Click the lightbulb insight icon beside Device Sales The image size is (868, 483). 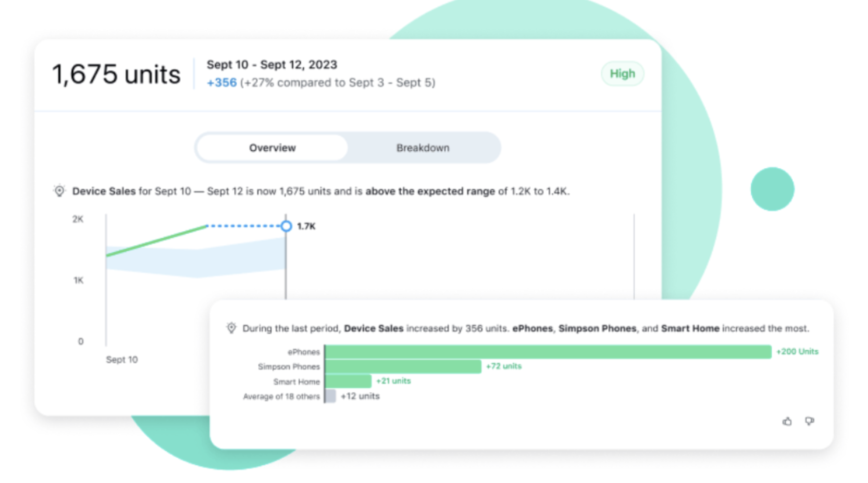(59, 191)
